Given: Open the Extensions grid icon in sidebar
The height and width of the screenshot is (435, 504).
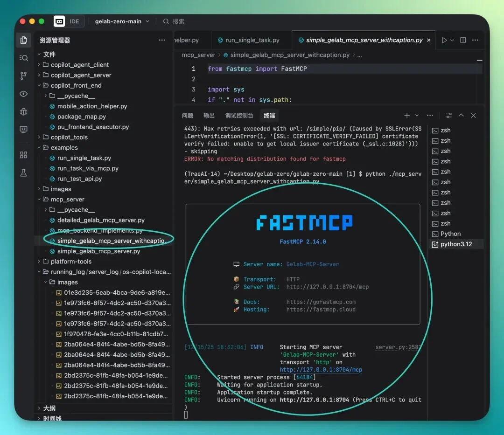Looking at the screenshot, I should tap(23, 155).
